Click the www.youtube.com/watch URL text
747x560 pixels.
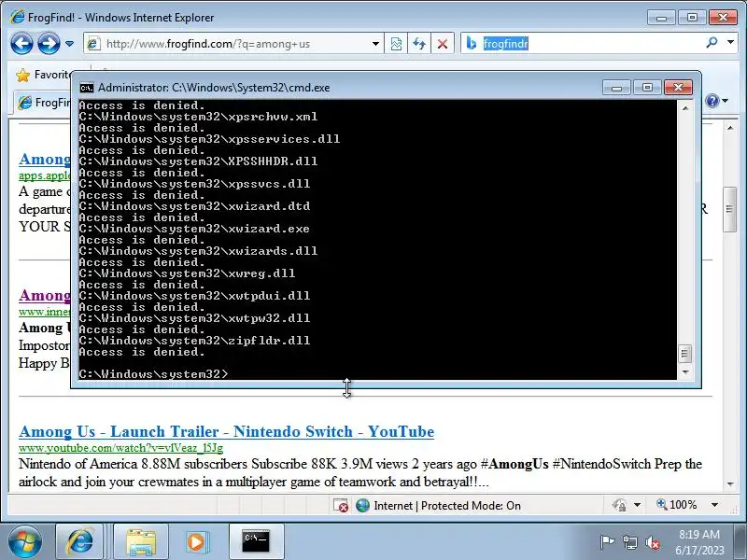[x=121, y=448]
